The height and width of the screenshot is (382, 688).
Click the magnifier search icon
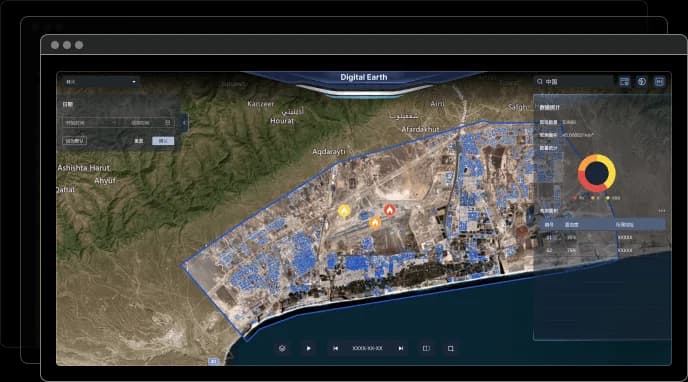tap(540, 82)
